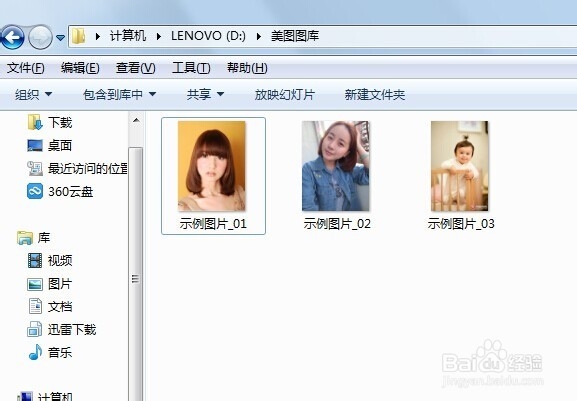Expand the arrow before 计算机 in address bar
The image size is (577, 401).
98,36
